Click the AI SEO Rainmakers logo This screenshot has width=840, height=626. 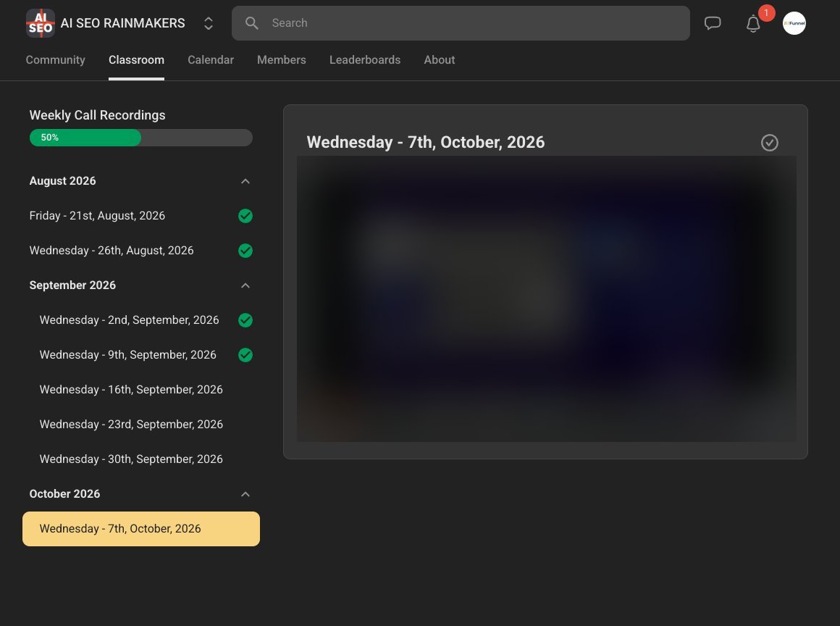(41, 23)
